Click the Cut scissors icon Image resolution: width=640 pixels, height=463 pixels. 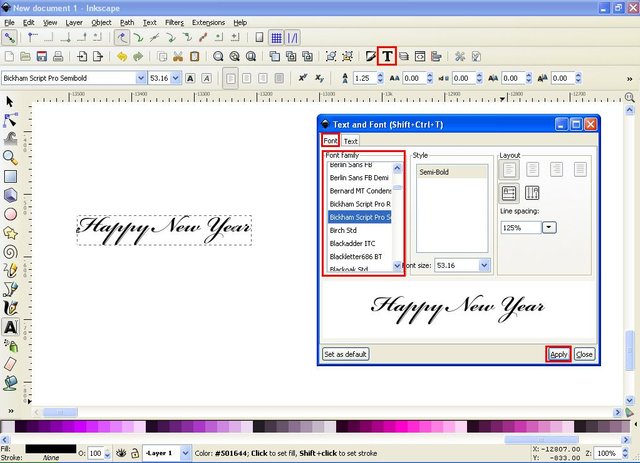pyautogui.click(x=178, y=56)
